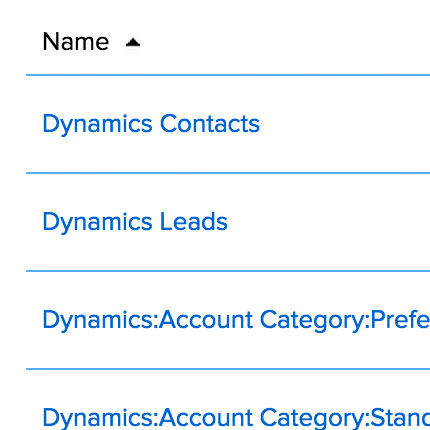
Task: Open Dynamics:Account Category:Standard list link
Action: tap(236, 418)
